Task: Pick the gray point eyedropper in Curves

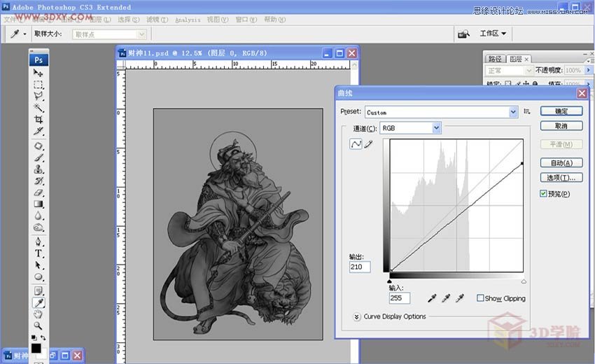Action: (446, 298)
